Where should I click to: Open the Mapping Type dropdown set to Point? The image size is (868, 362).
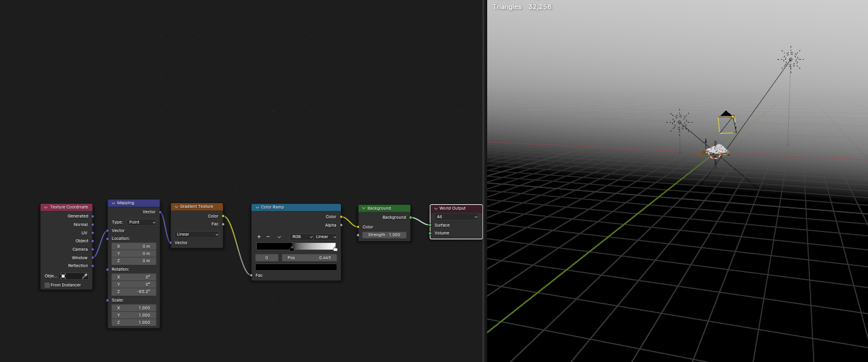click(x=141, y=222)
